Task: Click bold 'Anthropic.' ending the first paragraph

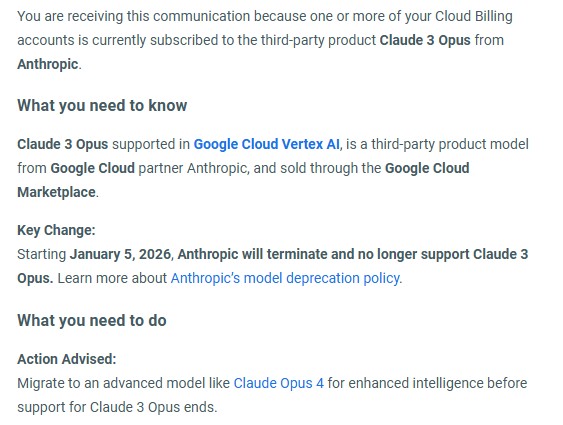Action: click(x=48, y=65)
